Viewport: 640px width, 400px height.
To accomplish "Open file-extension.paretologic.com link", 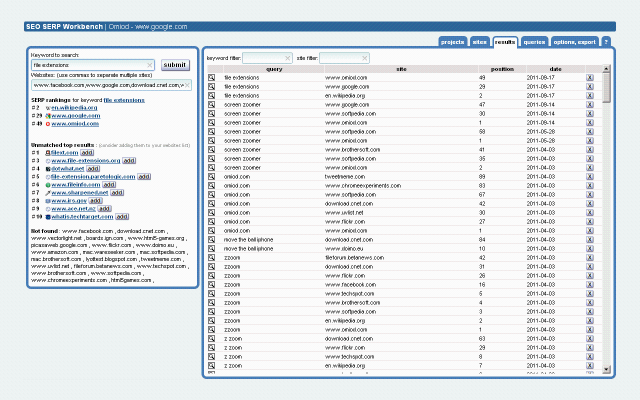I will pos(93,177).
